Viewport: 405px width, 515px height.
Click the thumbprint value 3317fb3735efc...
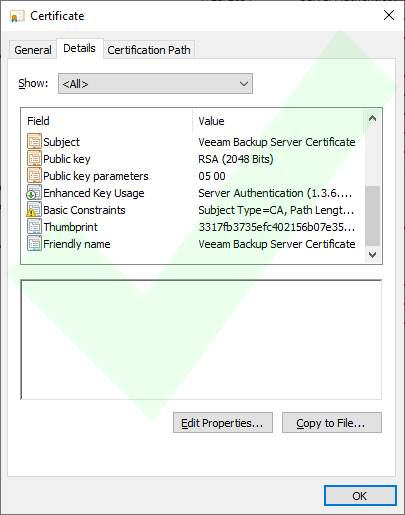[x=277, y=227]
